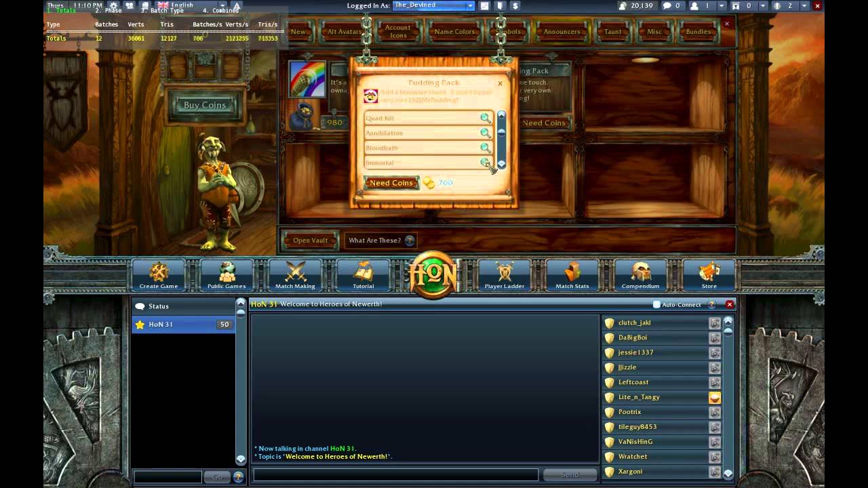Preview the Bloodbath announcer sound
Viewport: 868px width, 488px height.
coord(485,148)
